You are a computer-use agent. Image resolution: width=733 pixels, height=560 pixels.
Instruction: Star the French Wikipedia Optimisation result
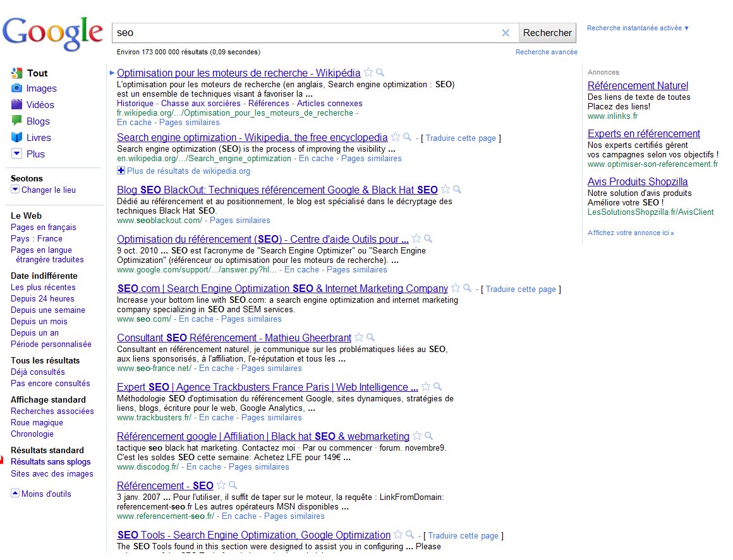point(368,73)
